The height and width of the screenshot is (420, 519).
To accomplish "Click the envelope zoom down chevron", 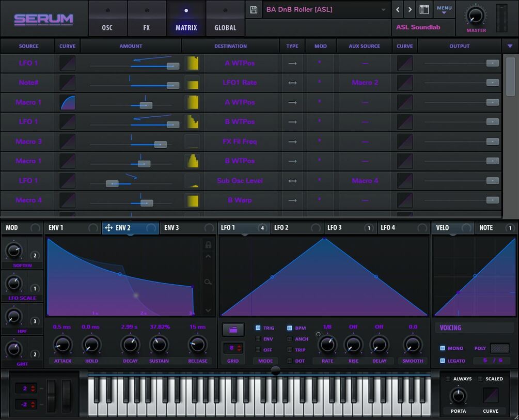I will click(x=208, y=310).
